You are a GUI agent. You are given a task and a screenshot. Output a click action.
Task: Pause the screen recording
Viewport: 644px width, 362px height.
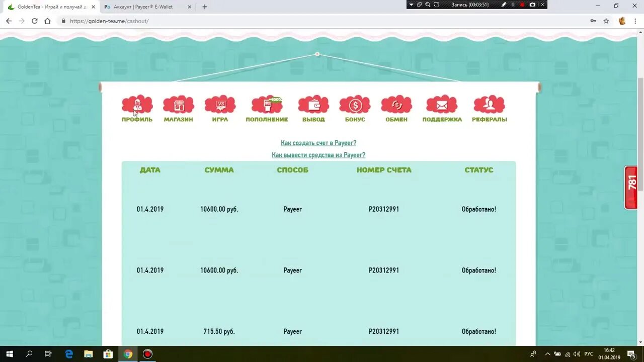point(513,5)
